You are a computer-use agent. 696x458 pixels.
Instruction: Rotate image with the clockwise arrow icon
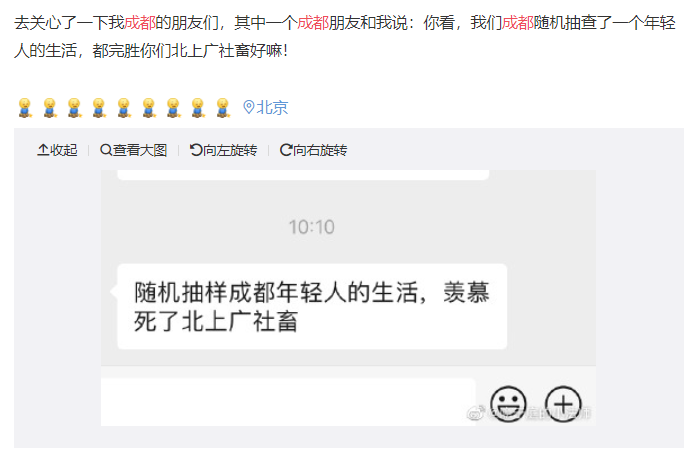click(x=286, y=150)
